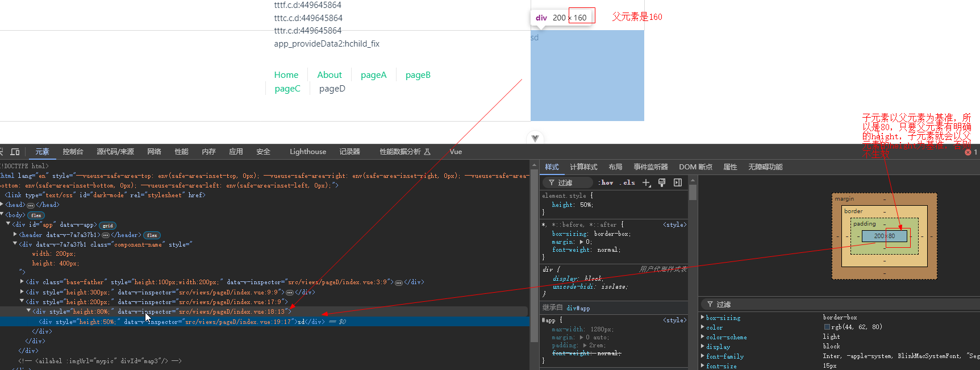Open the Lighthouse tab
980x370 pixels.
pyautogui.click(x=308, y=152)
